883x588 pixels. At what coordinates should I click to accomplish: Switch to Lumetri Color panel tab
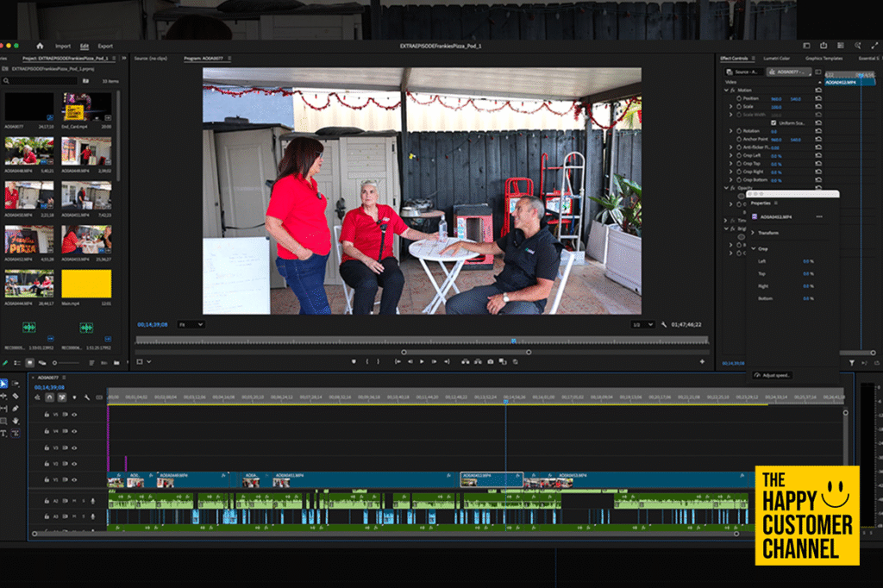(x=777, y=59)
